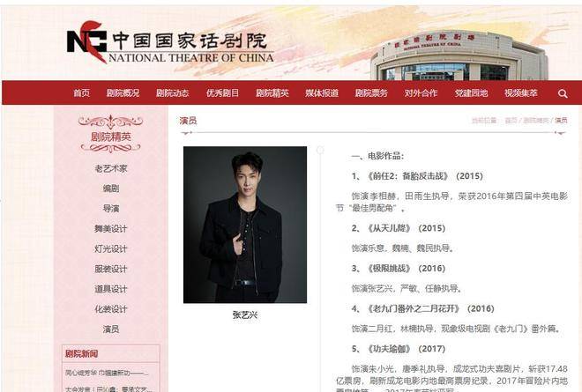Screen dimensions: 582x392
Task: Open the 剧院概况 navigation item
Action: click(x=123, y=93)
